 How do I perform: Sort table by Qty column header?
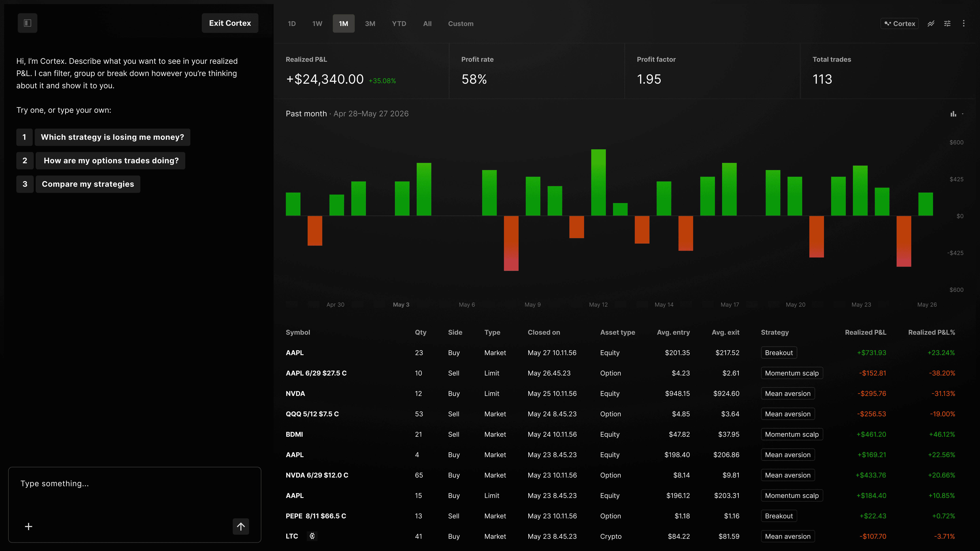[x=420, y=332]
